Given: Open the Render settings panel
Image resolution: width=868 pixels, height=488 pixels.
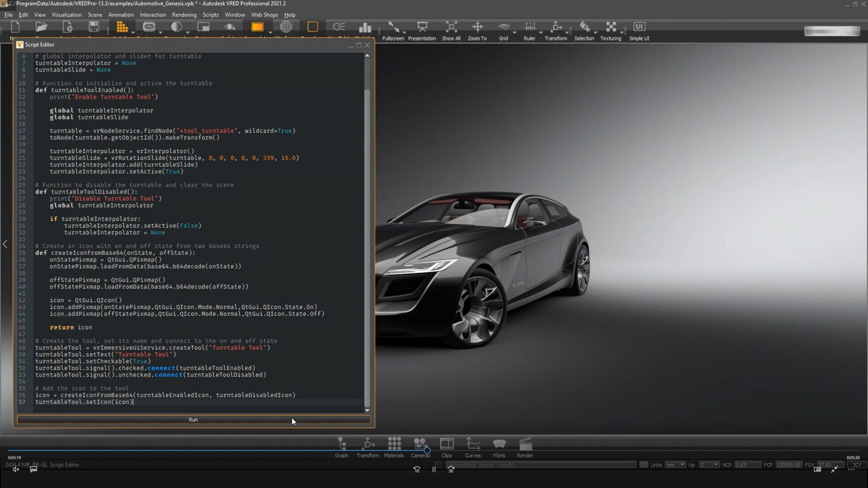Looking at the screenshot, I should 524,446.
